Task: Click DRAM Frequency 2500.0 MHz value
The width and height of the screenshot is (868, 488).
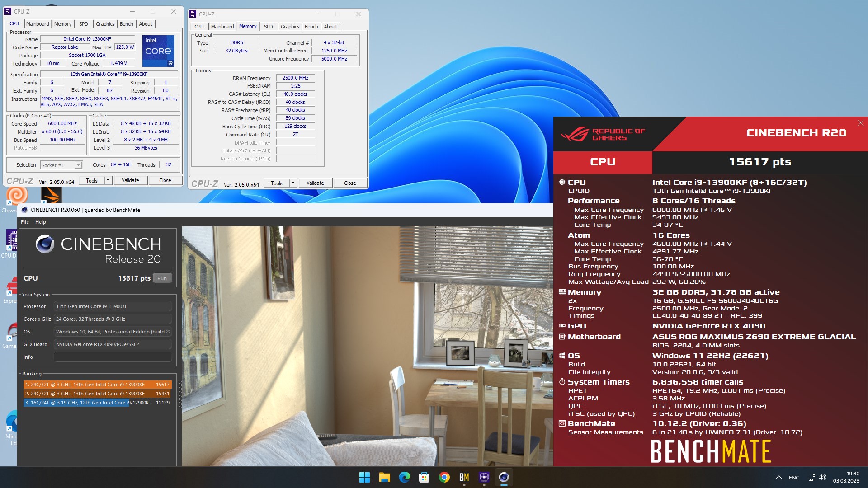Action: click(x=295, y=78)
